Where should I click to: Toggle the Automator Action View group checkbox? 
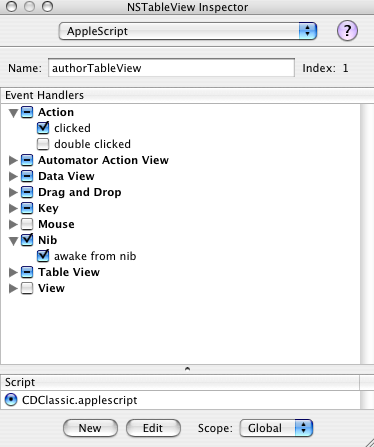click(x=27, y=160)
